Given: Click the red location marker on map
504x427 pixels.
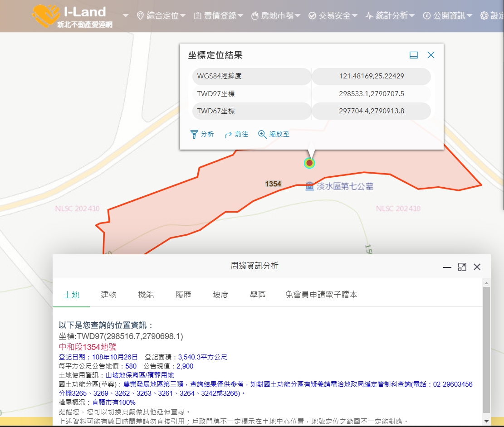Looking at the screenshot, I should [309, 163].
